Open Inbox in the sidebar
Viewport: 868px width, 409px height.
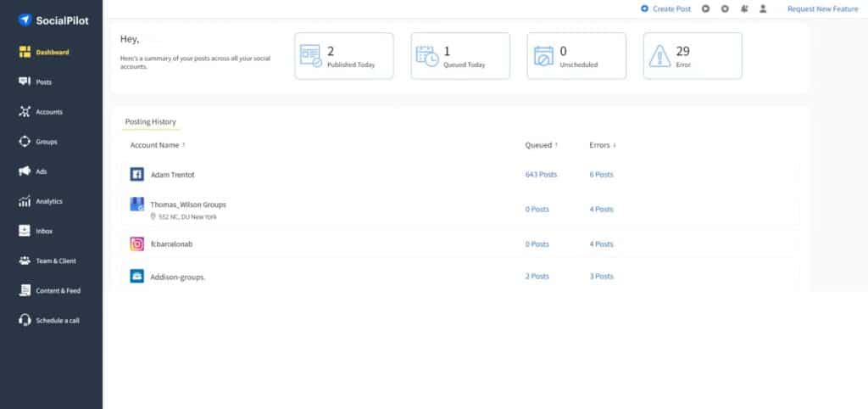tap(44, 231)
